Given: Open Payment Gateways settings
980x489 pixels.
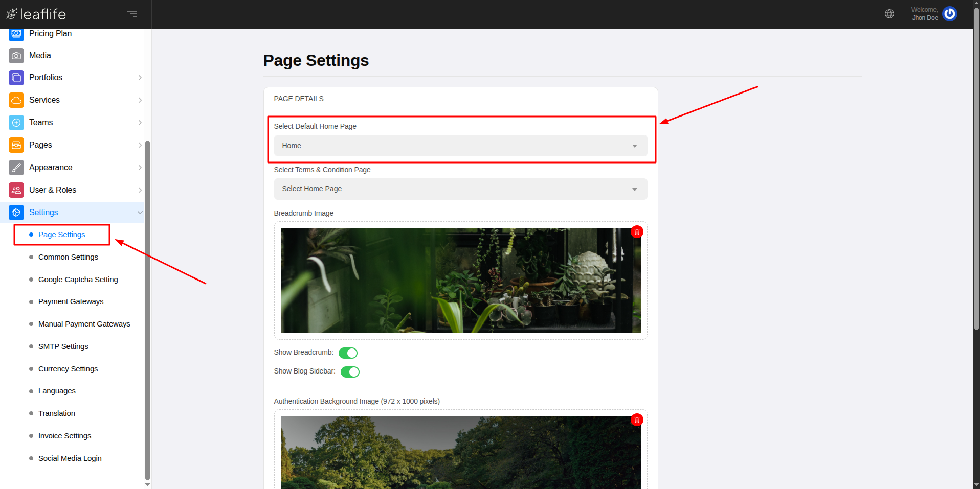Looking at the screenshot, I should pos(71,301).
